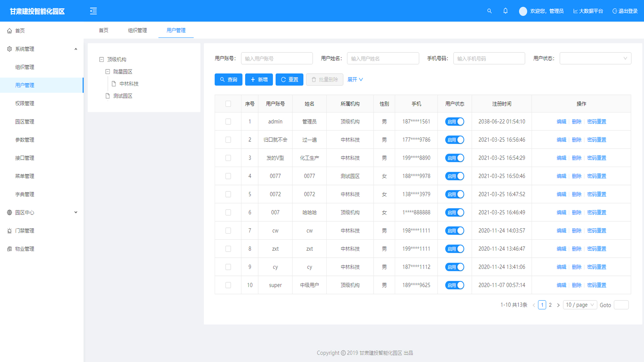
Task: Click 密码重置 link for user super
Action: coord(596,285)
